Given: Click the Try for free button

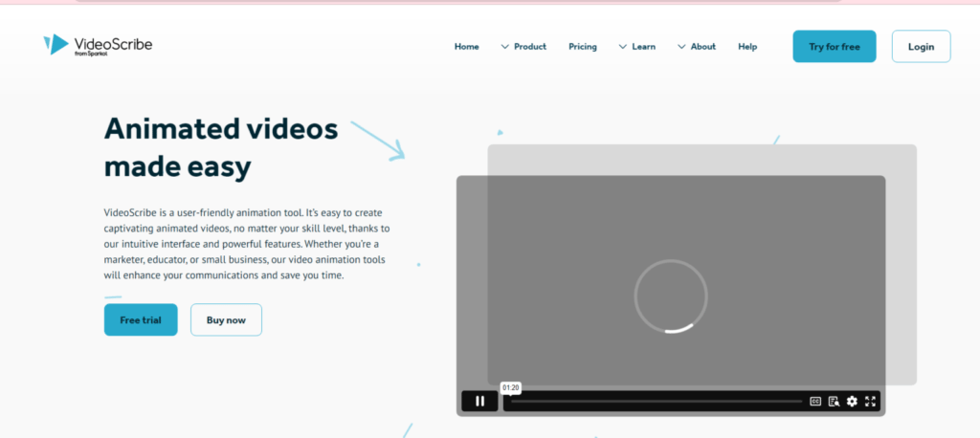Looking at the screenshot, I should click(834, 47).
